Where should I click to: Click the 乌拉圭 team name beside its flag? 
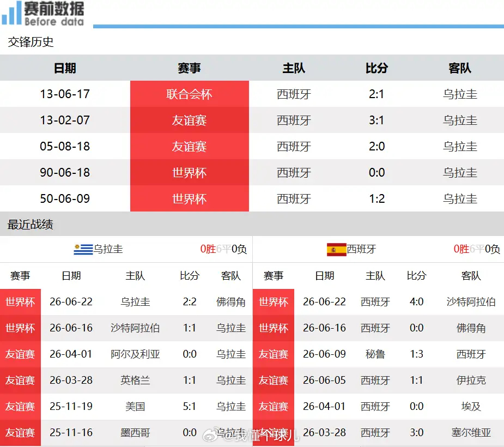[108, 249]
